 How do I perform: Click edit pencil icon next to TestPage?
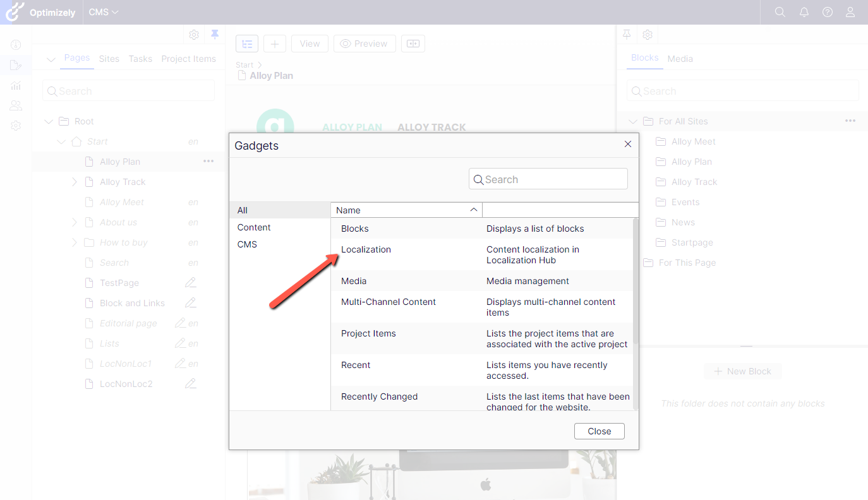[x=191, y=283]
